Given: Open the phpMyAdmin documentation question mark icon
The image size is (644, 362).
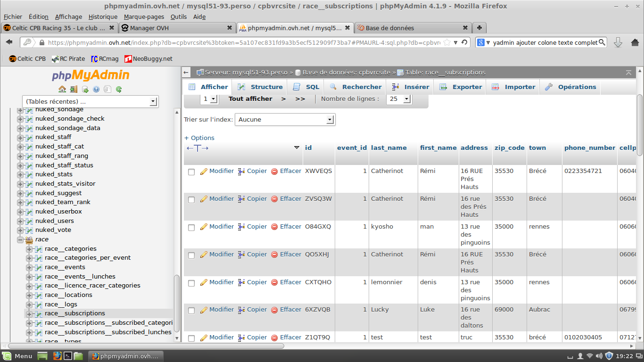Looking at the screenshot, I should pos(96,89).
